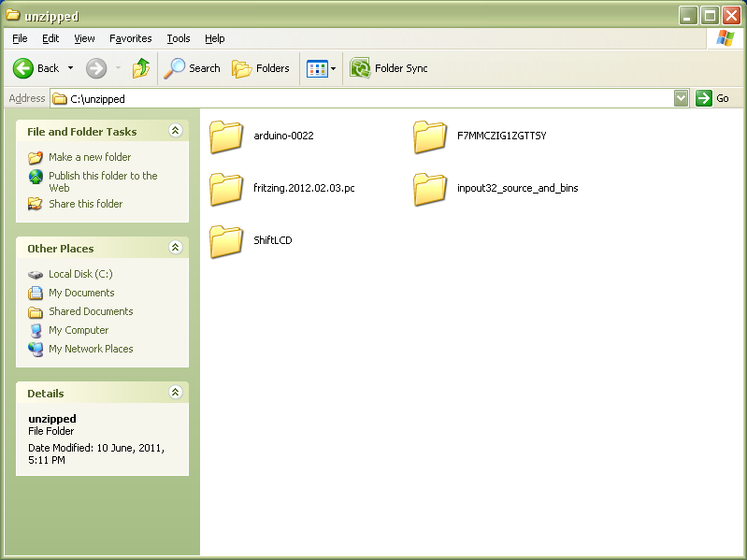
Task: Select the inpout32_source_and_bins folder icon
Action: point(430,189)
